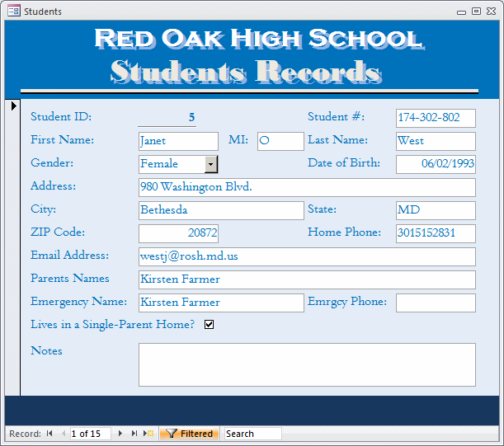This screenshot has height=446, width=504.
Task: Click the Record: label in navigation bar
Action: click(25, 434)
